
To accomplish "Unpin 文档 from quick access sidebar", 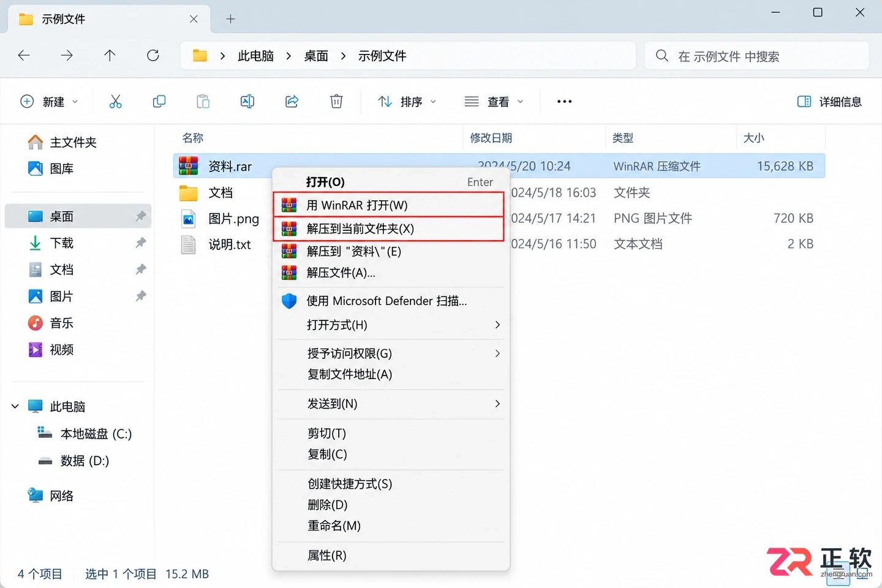I will click(x=141, y=269).
